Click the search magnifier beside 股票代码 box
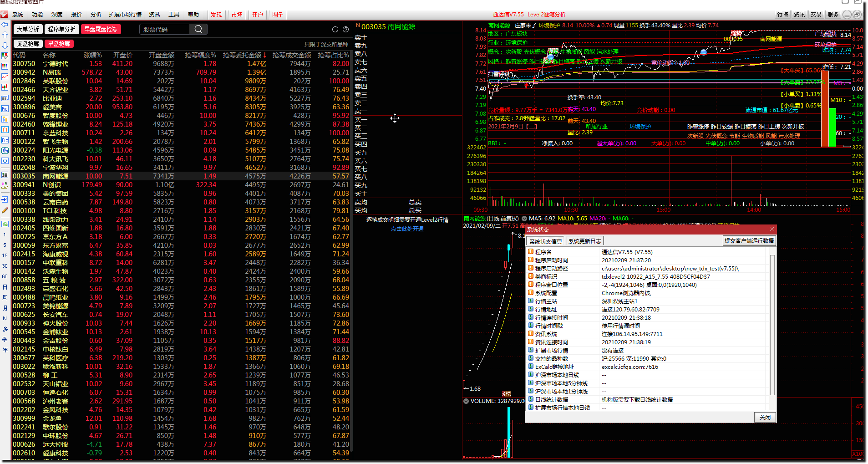The height and width of the screenshot is (464, 868). (x=198, y=29)
